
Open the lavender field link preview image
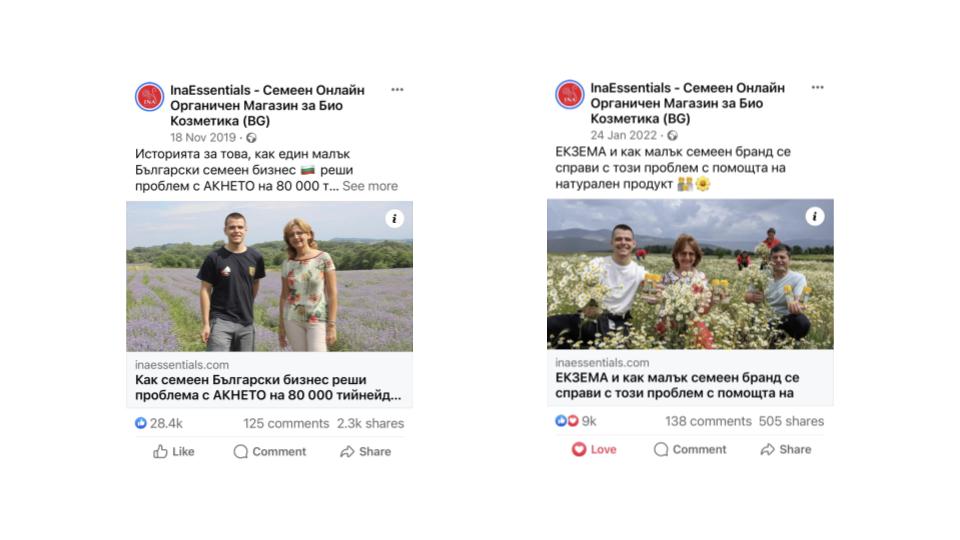pos(269,276)
